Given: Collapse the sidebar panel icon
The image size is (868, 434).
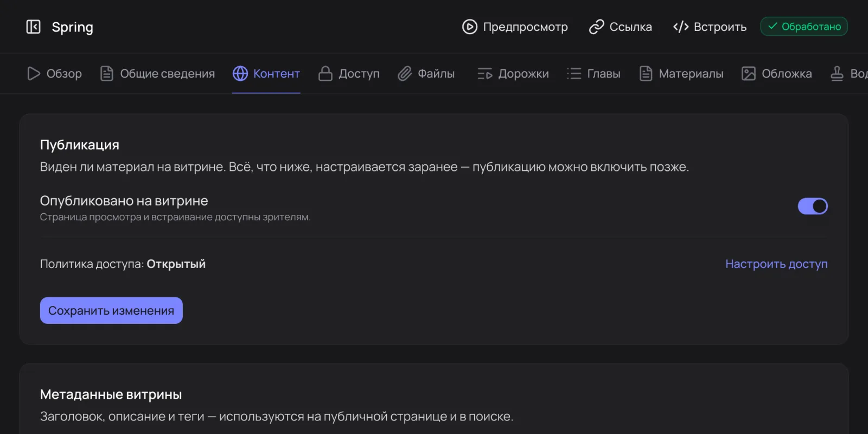Looking at the screenshot, I should tap(34, 27).
